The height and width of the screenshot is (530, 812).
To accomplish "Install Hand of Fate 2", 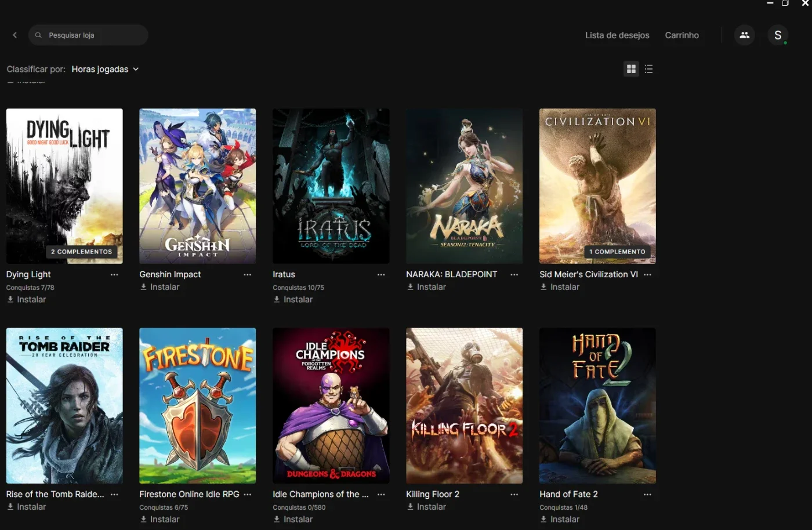I will click(560, 520).
